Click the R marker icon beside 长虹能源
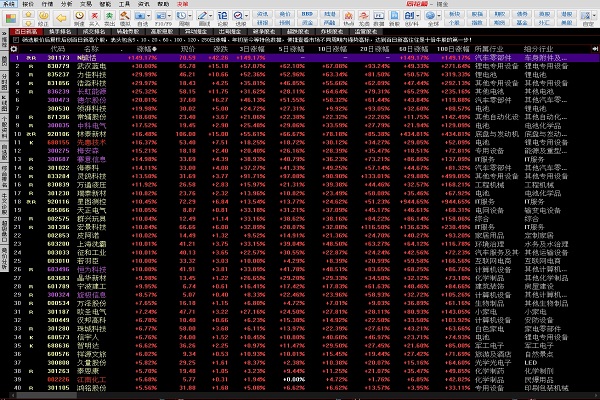 click(31, 93)
